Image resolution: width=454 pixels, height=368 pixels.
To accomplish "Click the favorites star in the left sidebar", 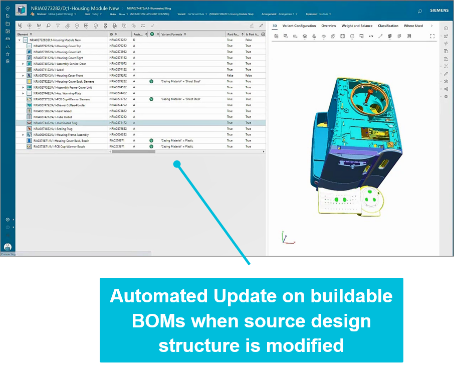I will pyautogui.click(x=8, y=54).
